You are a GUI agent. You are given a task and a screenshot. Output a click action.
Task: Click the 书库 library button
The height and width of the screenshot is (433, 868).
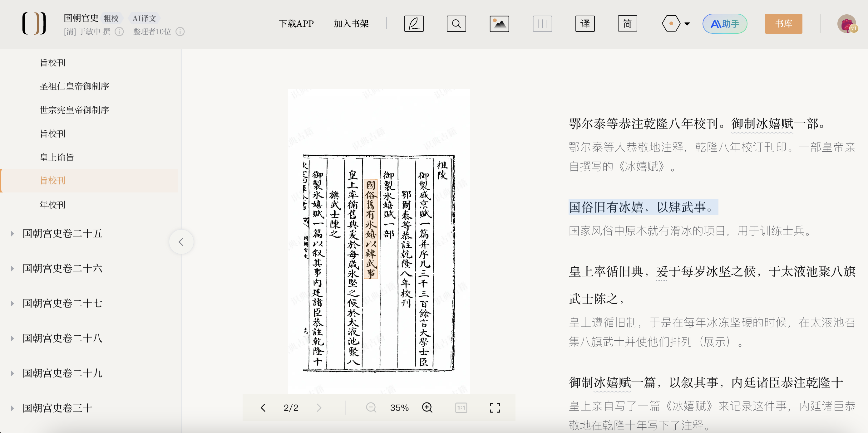783,24
